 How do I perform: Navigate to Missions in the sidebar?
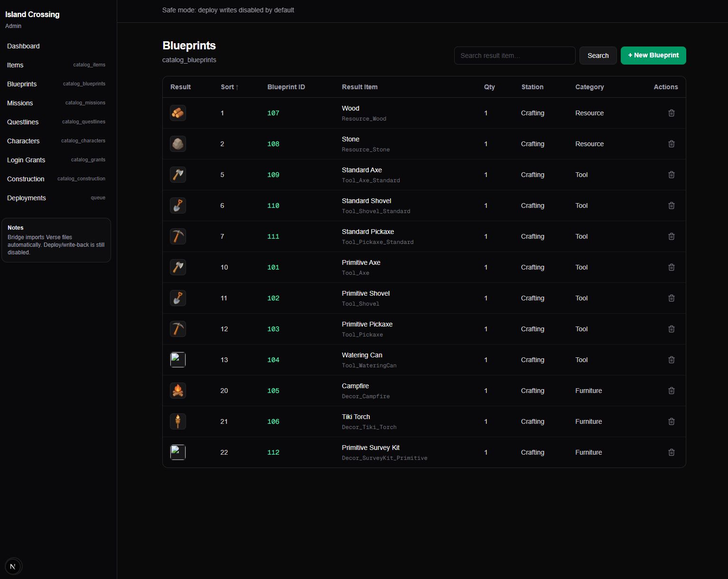pos(20,103)
